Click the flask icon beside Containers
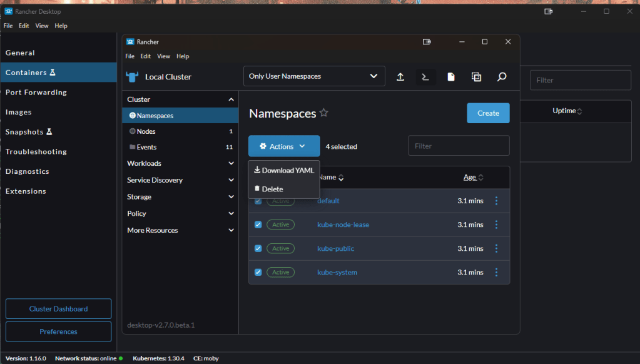The image size is (640, 364). coord(53,72)
